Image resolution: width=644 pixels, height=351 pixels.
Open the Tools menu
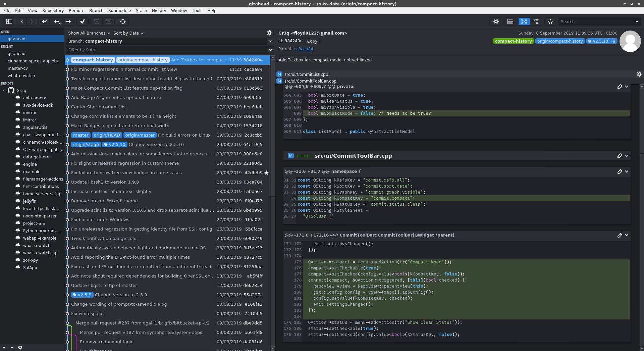[x=197, y=11]
